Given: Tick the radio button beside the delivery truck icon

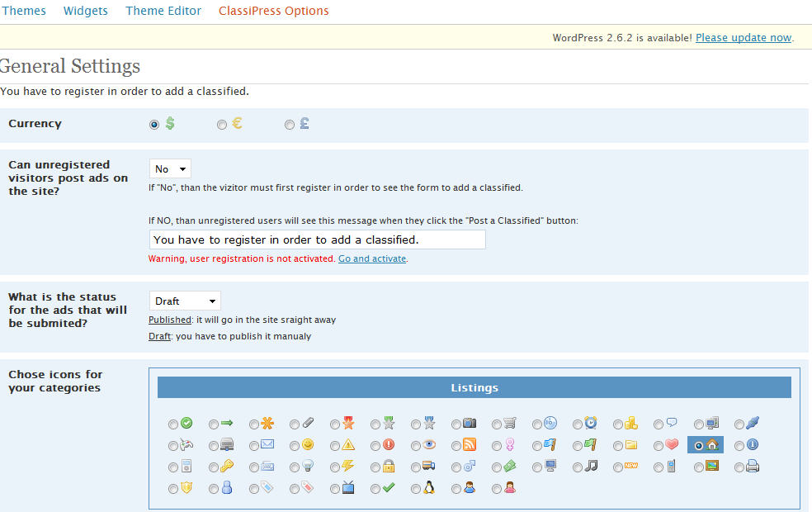Looking at the screenshot, I should (415, 467).
